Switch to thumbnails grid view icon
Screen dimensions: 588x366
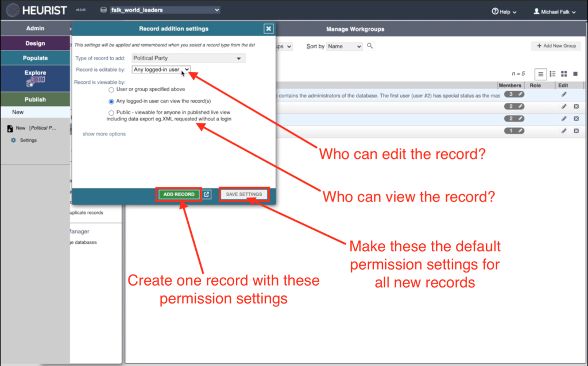(564, 74)
